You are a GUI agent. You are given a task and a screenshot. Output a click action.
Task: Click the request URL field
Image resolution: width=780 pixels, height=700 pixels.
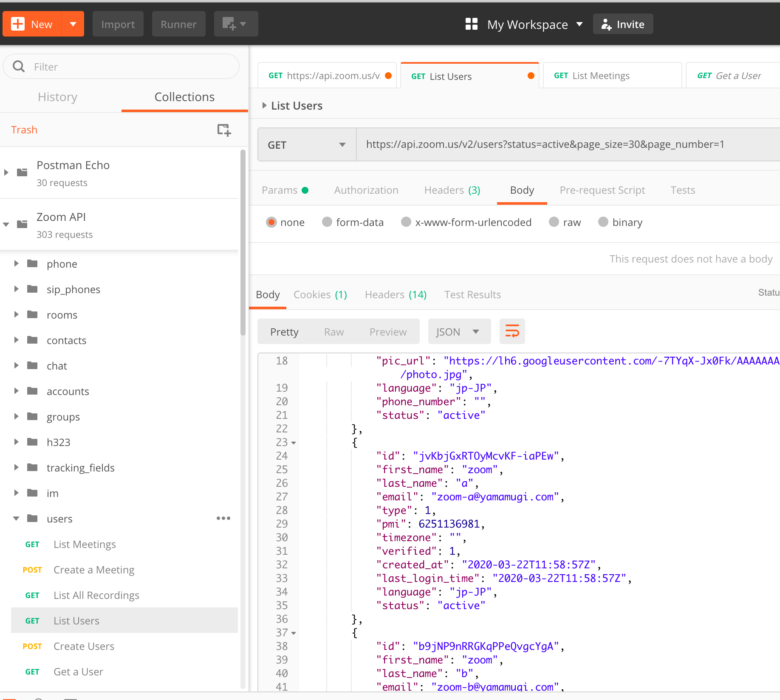tap(568, 145)
